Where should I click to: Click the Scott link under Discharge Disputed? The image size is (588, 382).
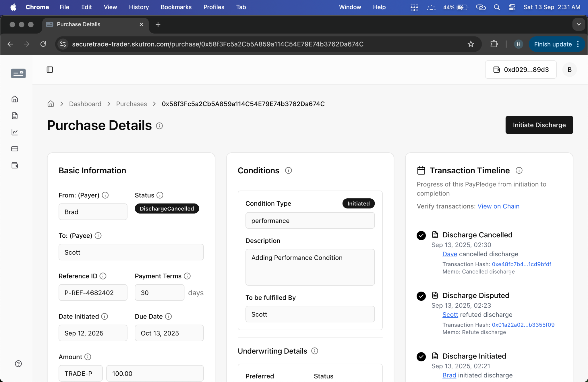(x=450, y=315)
